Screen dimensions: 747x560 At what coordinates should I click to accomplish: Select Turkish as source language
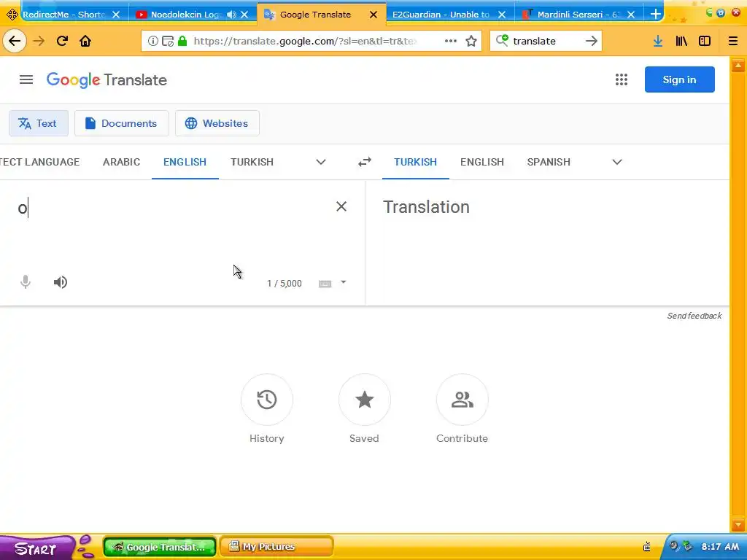252,162
